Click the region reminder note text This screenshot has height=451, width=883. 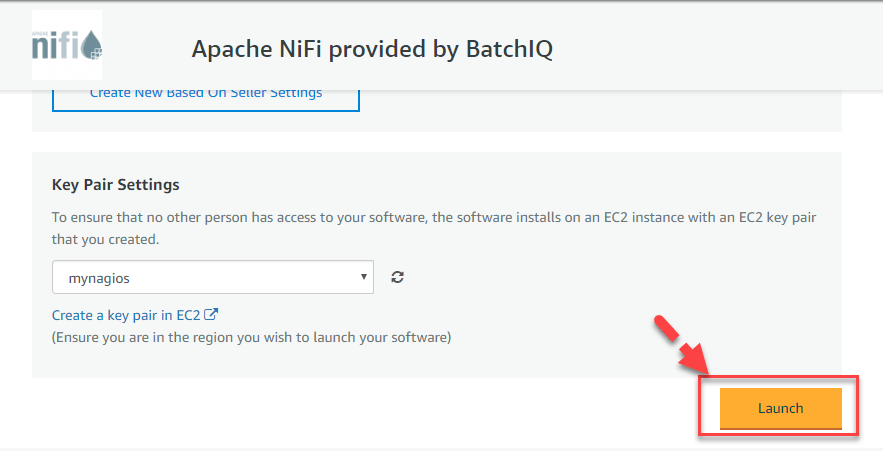pos(251,337)
